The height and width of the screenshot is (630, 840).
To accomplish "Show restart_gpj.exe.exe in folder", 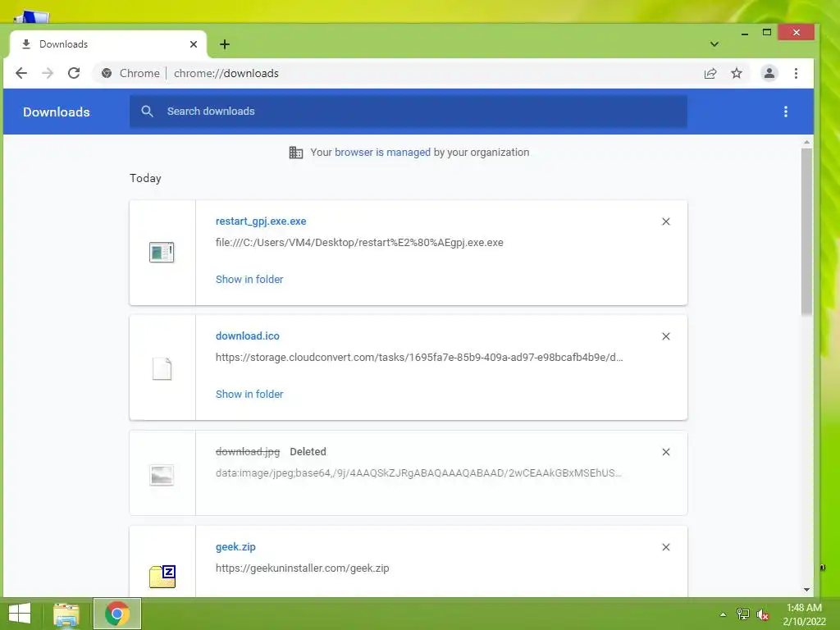I will click(249, 279).
